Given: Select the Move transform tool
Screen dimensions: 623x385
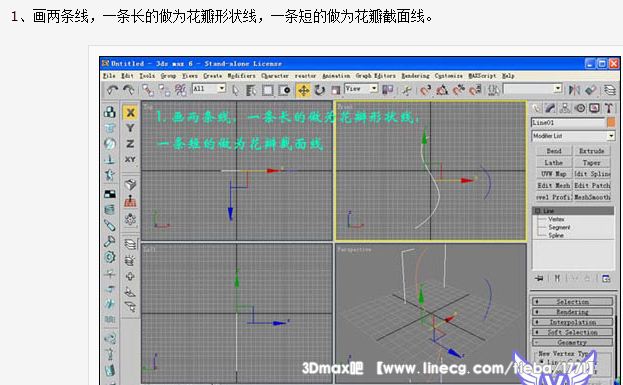Looking at the screenshot, I should [304, 91].
